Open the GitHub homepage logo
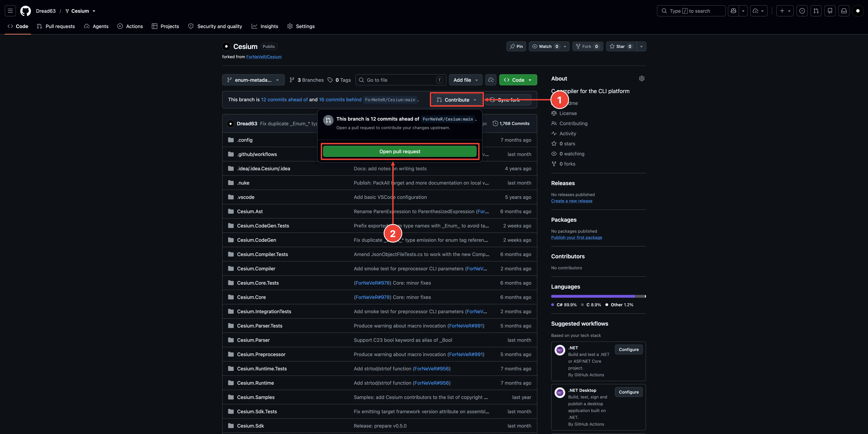The width and height of the screenshot is (868, 434). [x=25, y=11]
